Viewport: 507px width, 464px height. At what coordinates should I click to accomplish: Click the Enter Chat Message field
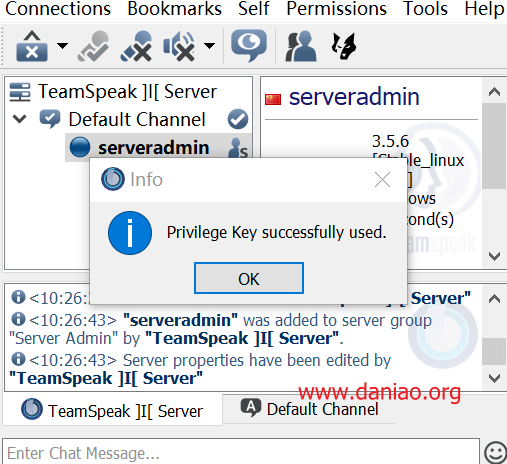click(x=241, y=452)
